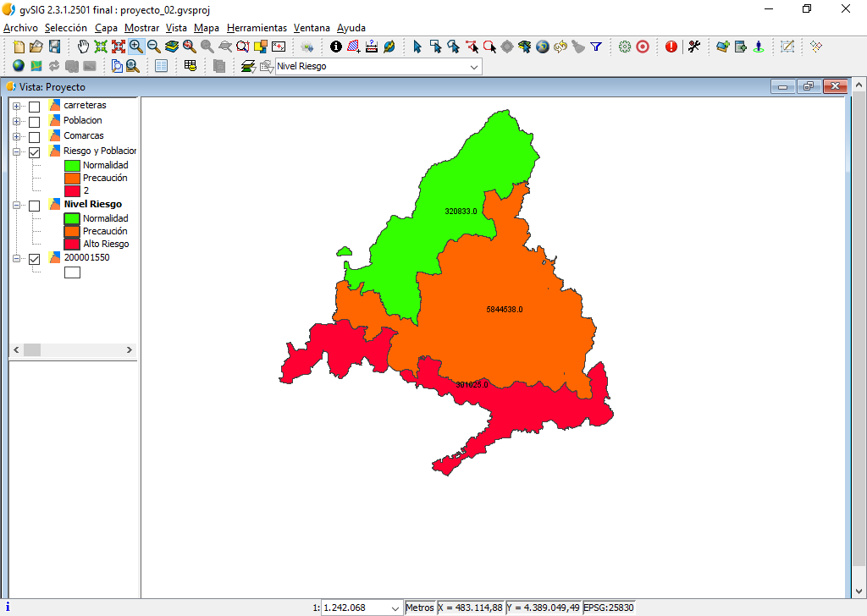This screenshot has height=616, width=867.
Task: Activate the Zoom out magnifier tool
Action: (154, 47)
